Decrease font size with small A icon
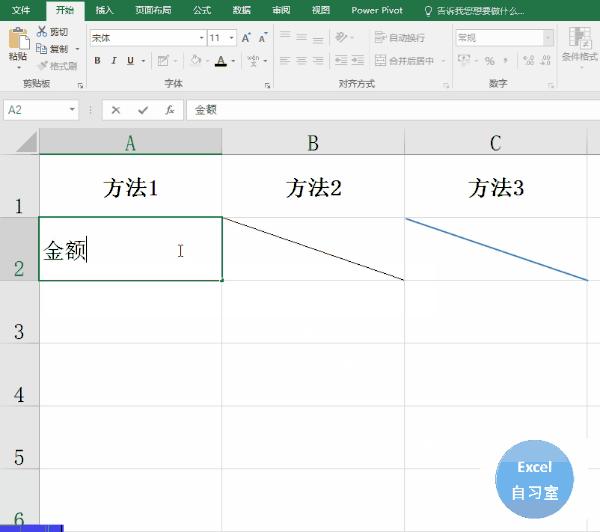This screenshot has height=532, width=600. 262,38
